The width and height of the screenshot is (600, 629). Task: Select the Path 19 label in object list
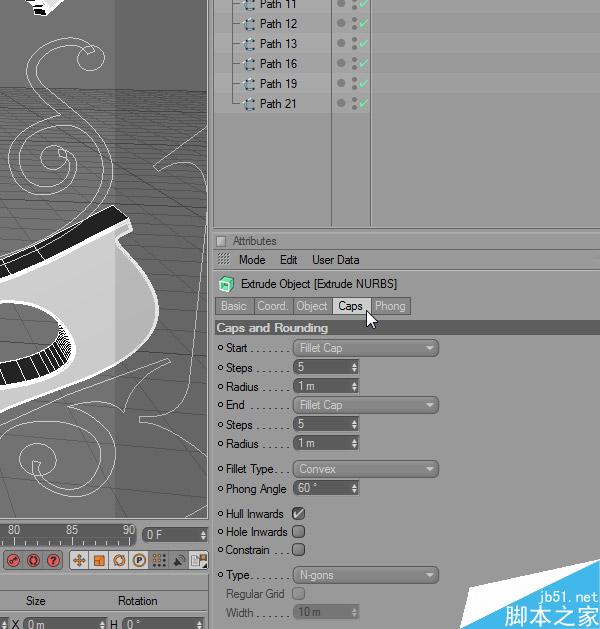click(x=278, y=83)
